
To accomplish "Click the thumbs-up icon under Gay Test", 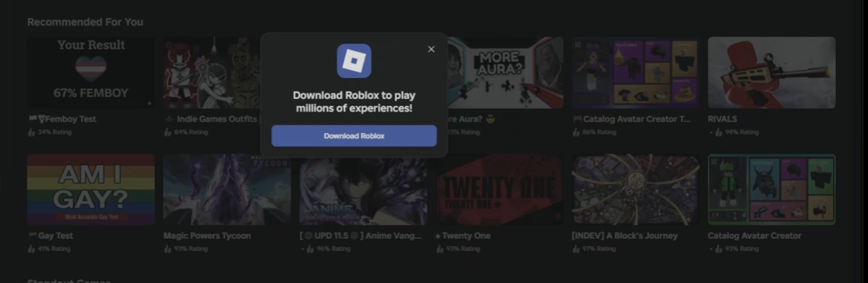I will [31, 249].
